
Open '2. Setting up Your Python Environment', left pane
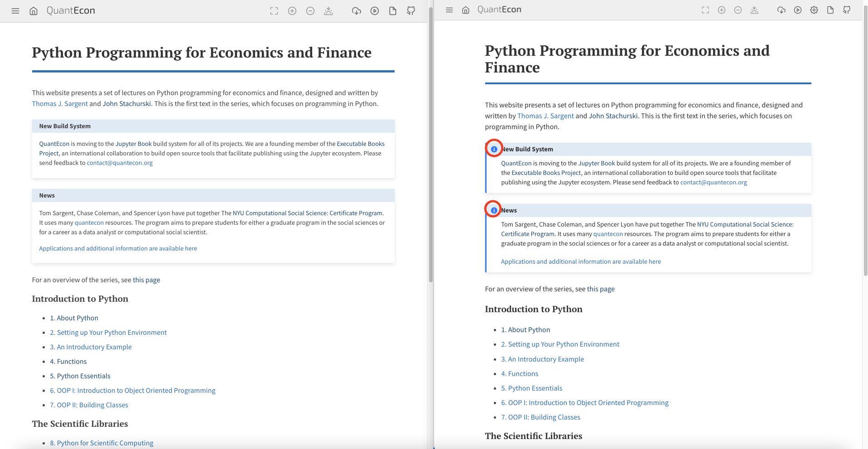pos(108,333)
